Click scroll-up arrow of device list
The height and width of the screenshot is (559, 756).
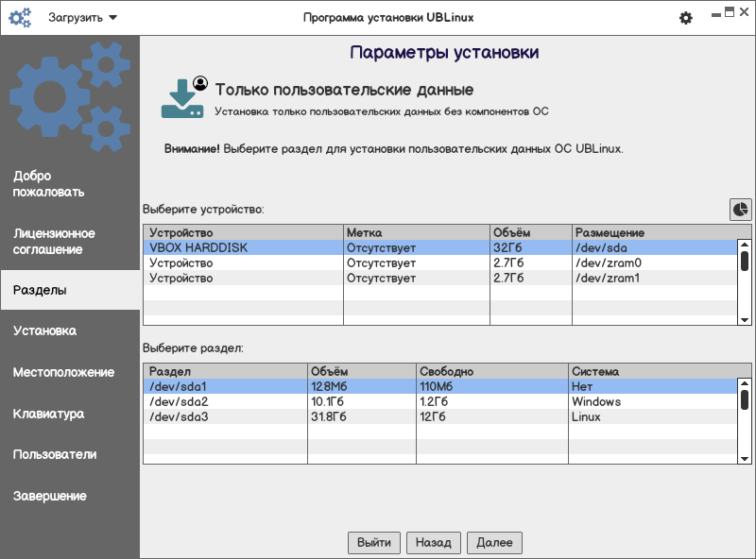745,245
